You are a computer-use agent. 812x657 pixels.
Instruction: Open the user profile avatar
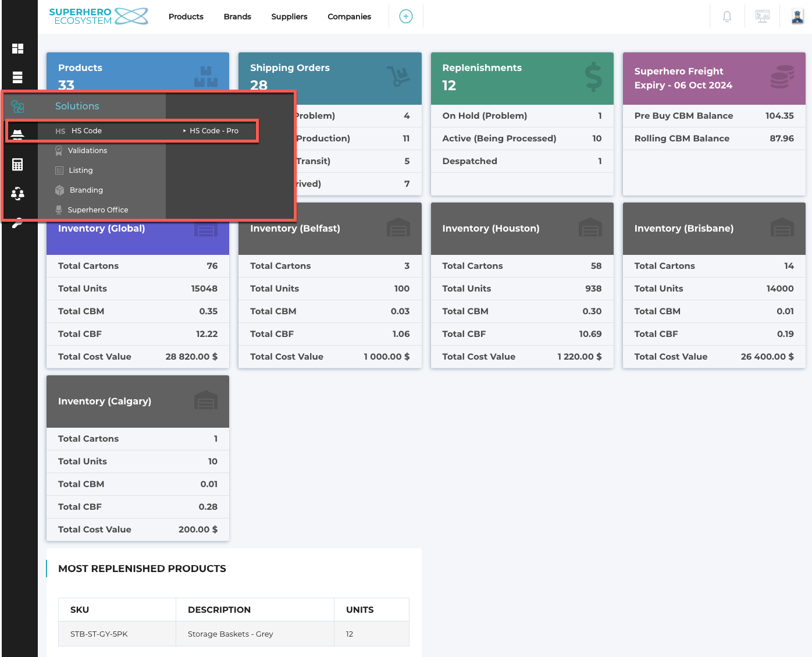pyautogui.click(x=797, y=16)
